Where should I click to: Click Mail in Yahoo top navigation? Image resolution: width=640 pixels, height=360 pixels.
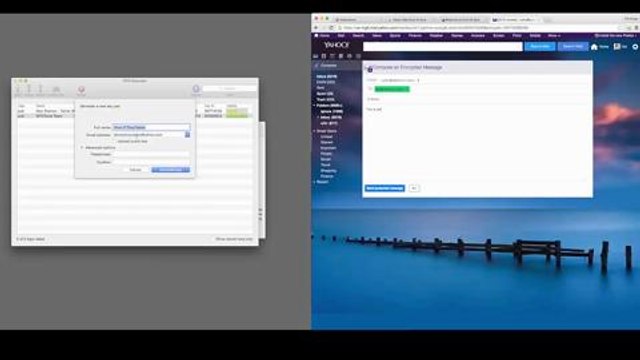[x=341, y=36]
